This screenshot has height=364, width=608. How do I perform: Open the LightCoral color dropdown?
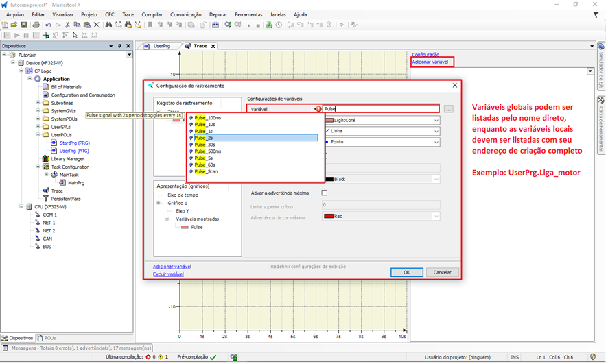pyautogui.click(x=436, y=120)
